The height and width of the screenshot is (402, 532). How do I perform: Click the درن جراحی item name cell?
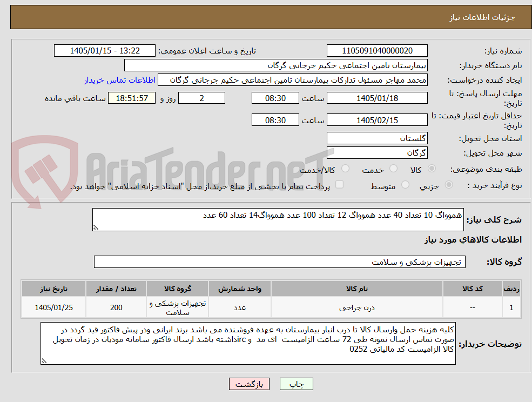(356, 307)
